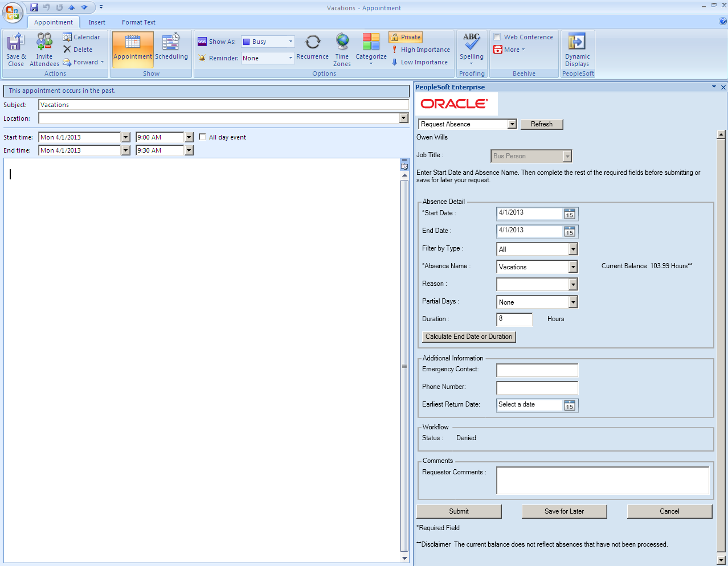Click Save for Later
728x566 pixels.
coord(565,511)
